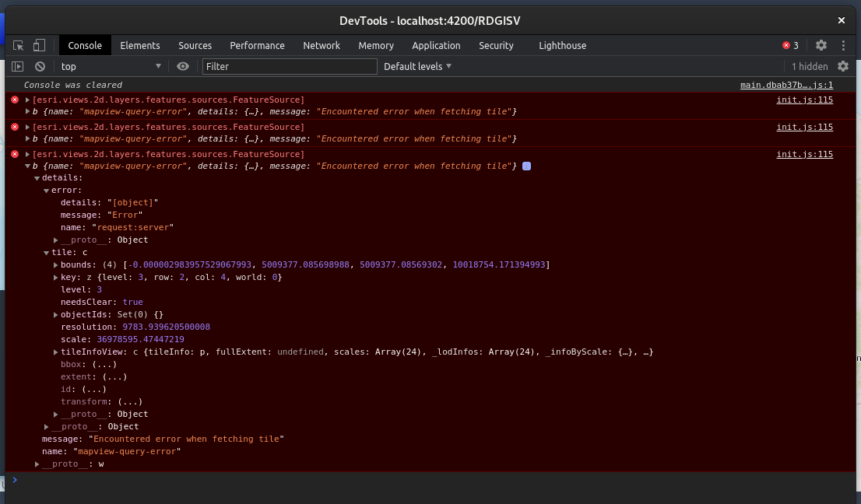The width and height of the screenshot is (861, 504).
Task: Switch to the Application tab
Action: point(436,46)
